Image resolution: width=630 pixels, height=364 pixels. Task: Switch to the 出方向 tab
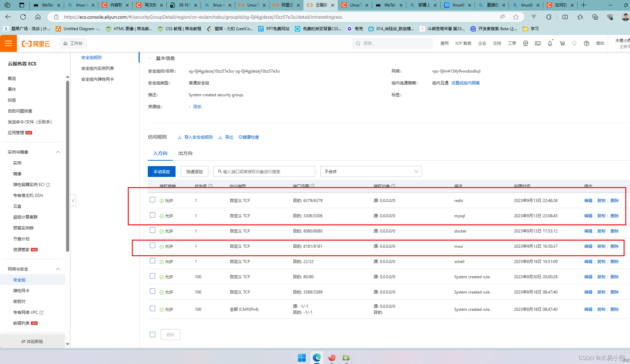coord(185,153)
